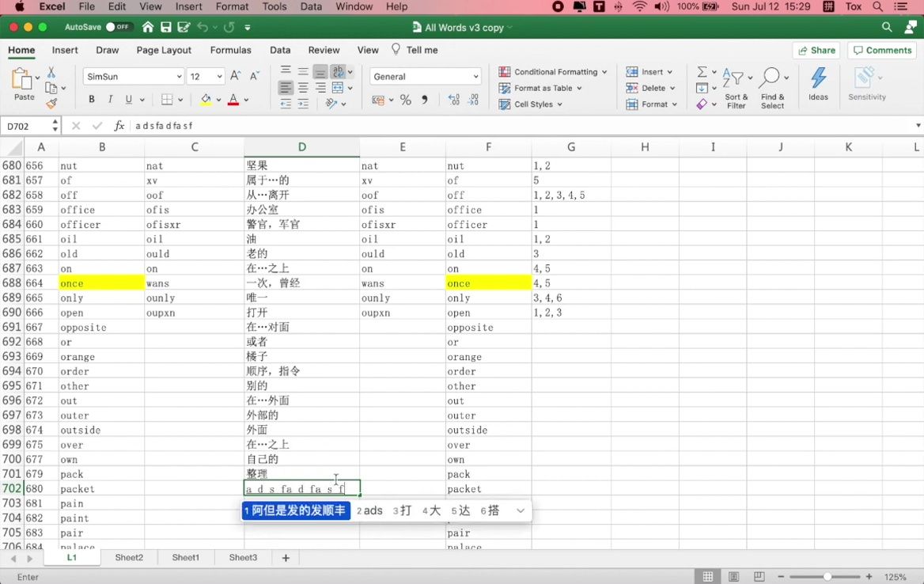
Task: Click the Format Painter brush icon
Action: (51, 104)
